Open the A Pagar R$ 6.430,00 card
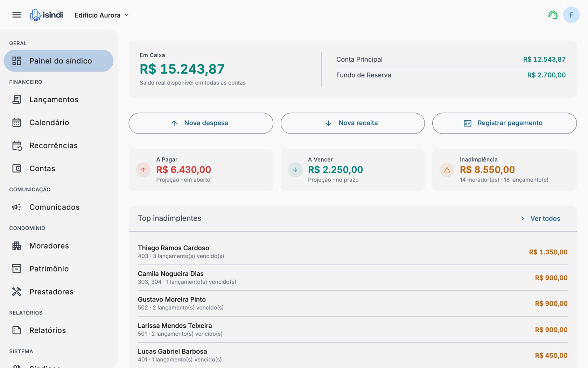Image resolution: width=588 pixels, height=368 pixels. (201, 170)
